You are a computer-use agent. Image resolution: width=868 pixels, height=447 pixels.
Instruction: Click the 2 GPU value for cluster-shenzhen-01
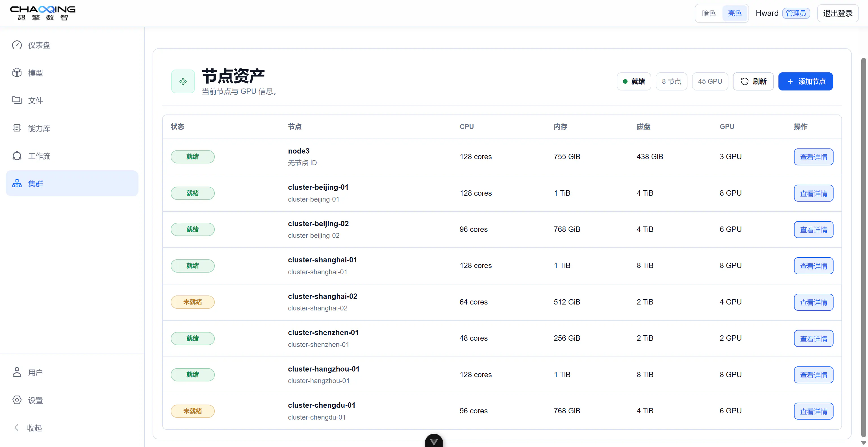[730, 338]
